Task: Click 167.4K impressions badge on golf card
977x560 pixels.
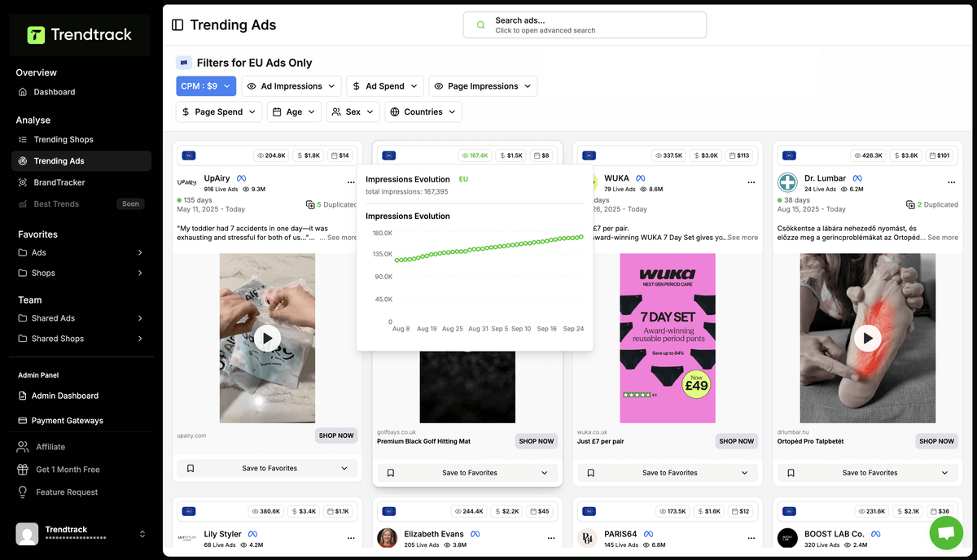Action: click(474, 155)
